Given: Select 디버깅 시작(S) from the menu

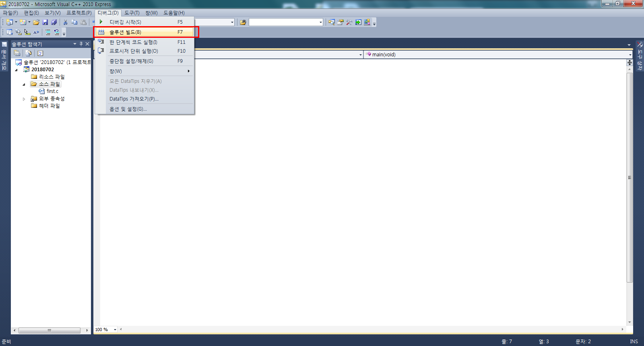Looking at the screenshot, I should coord(144,22).
